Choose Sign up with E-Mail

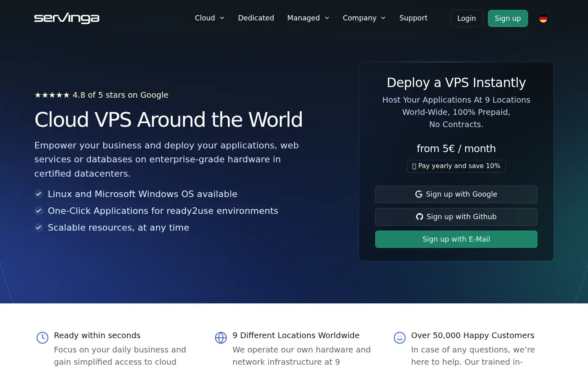click(456, 239)
